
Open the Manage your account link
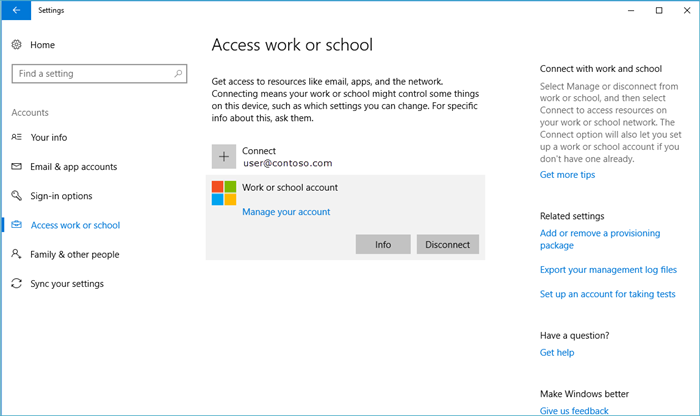(286, 212)
